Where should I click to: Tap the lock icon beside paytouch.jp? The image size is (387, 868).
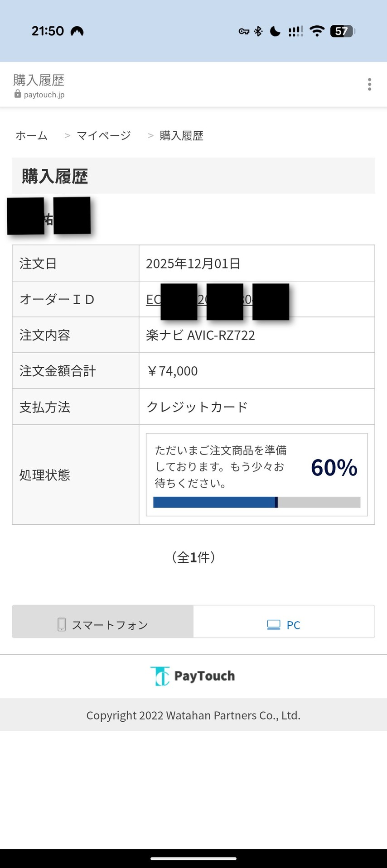(18, 94)
